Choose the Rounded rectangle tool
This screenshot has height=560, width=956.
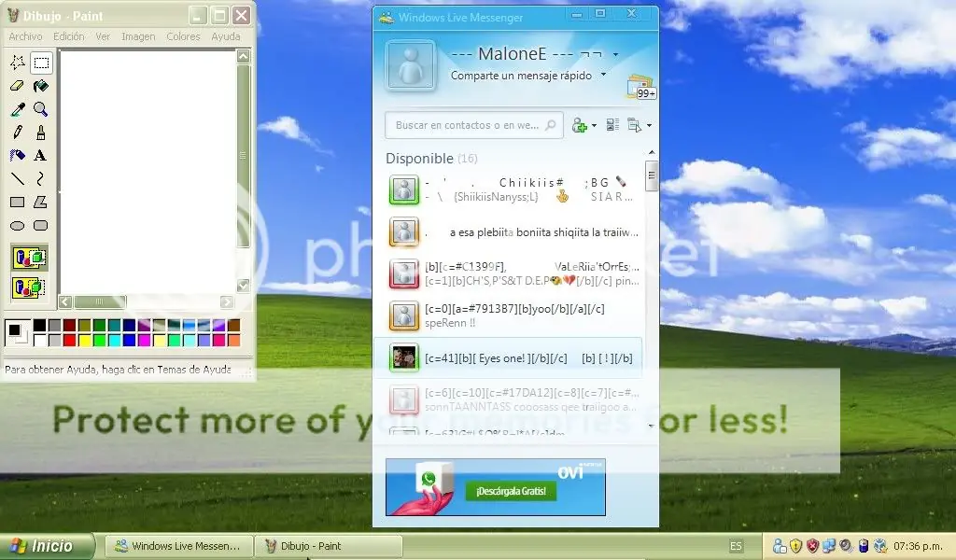41,226
